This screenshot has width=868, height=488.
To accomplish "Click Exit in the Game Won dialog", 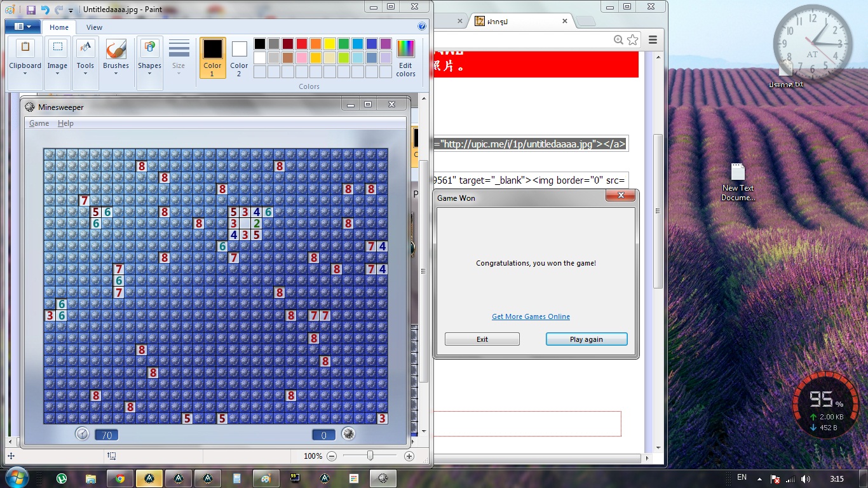I will pyautogui.click(x=482, y=339).
